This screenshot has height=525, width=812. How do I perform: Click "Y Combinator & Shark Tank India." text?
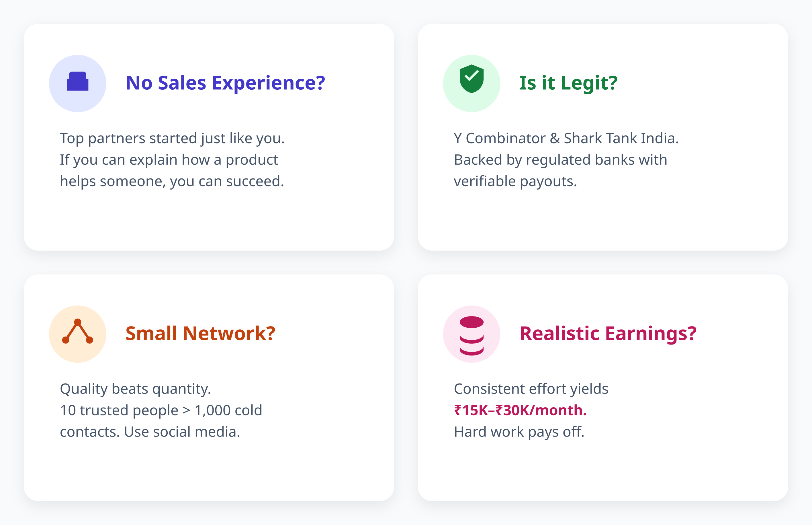(566, 138)
